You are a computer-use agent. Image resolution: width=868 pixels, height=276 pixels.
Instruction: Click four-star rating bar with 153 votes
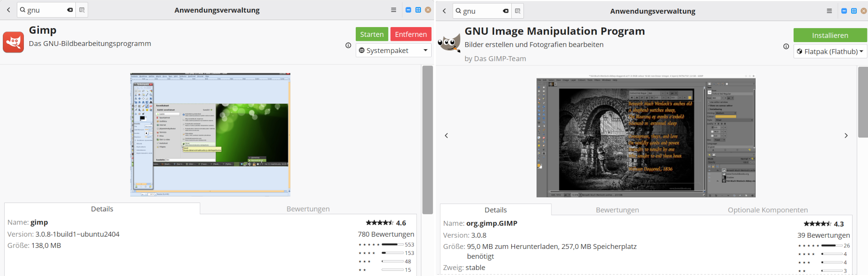click(x=392, y=253)
